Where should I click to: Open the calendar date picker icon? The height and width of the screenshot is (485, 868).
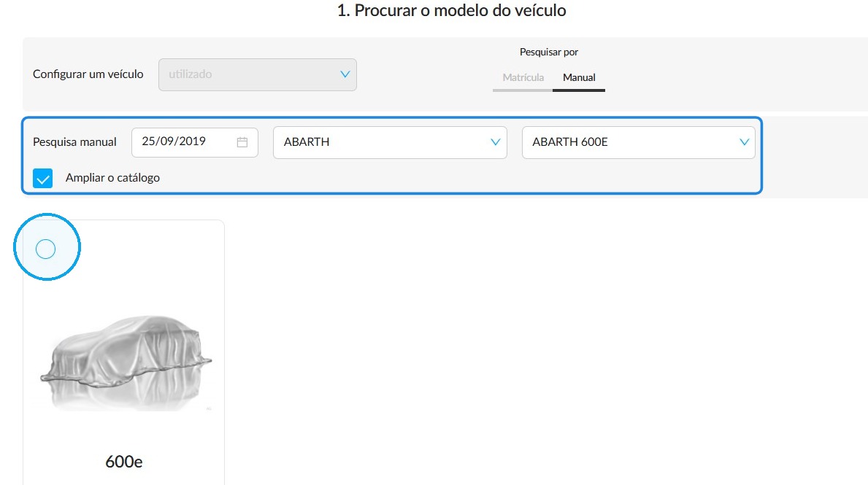point(242,142)
